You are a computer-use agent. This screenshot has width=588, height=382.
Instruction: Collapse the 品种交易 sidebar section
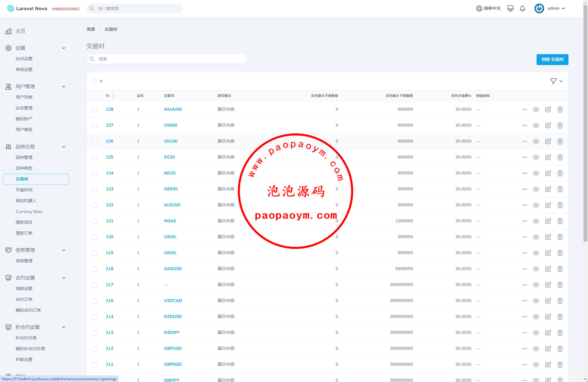pyautogui.click(x=64, y=147)
